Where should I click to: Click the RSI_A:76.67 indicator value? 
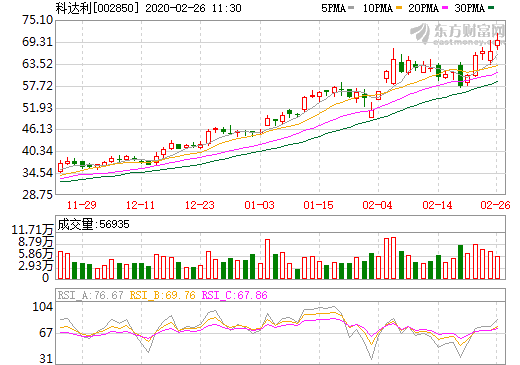point(90,295)
